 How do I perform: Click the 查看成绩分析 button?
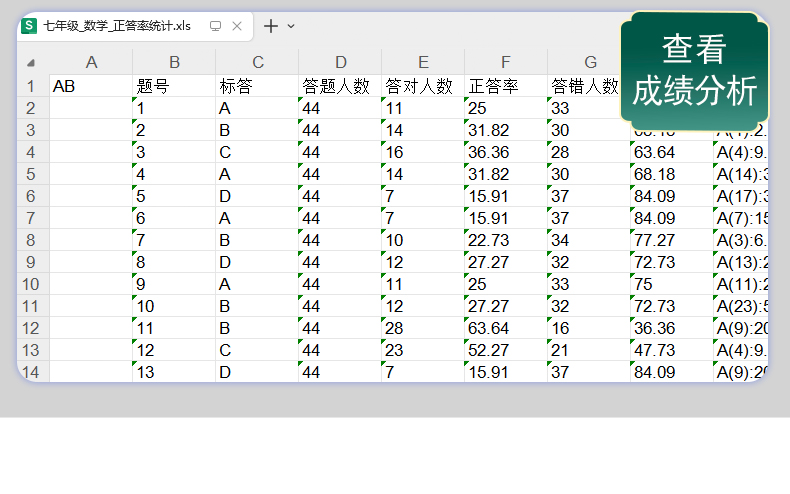pos(694,69)
